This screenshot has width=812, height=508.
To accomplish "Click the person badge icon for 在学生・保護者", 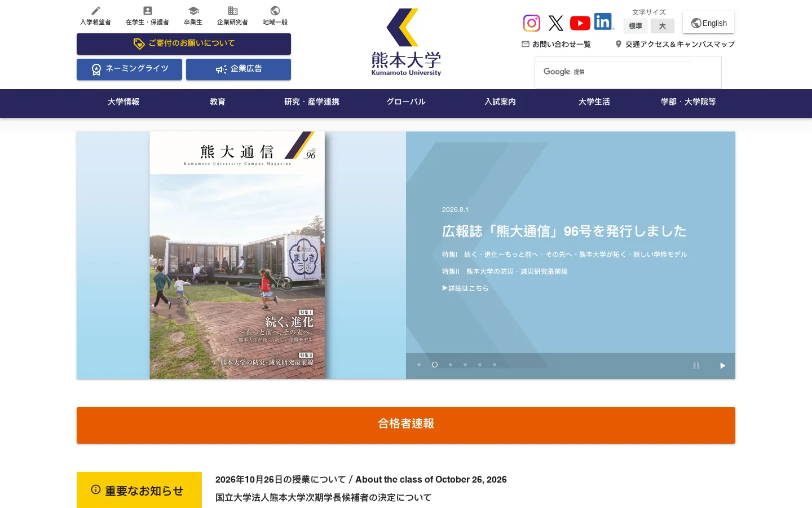I will click(148, 11).
